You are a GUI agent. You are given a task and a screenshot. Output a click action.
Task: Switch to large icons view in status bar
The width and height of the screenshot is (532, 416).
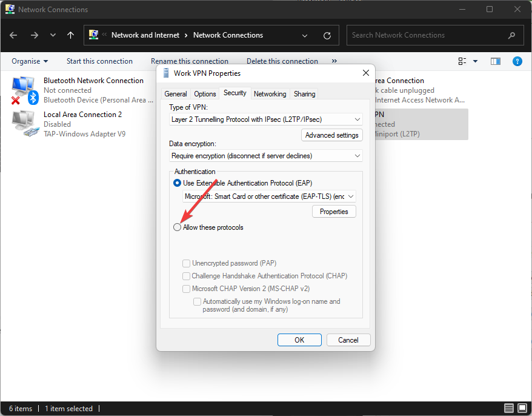tap(522, 408)
